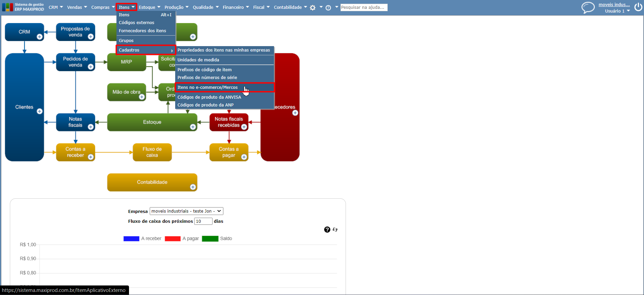Open the help question mark icon
The height and width of the screenshot is (295, 644).
click(x=328, y=7)
